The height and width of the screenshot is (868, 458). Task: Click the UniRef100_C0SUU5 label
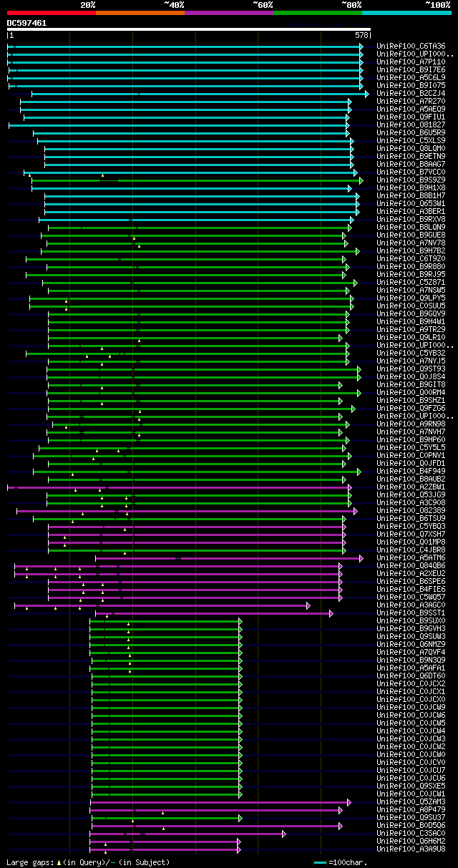(x=411, y=306)
